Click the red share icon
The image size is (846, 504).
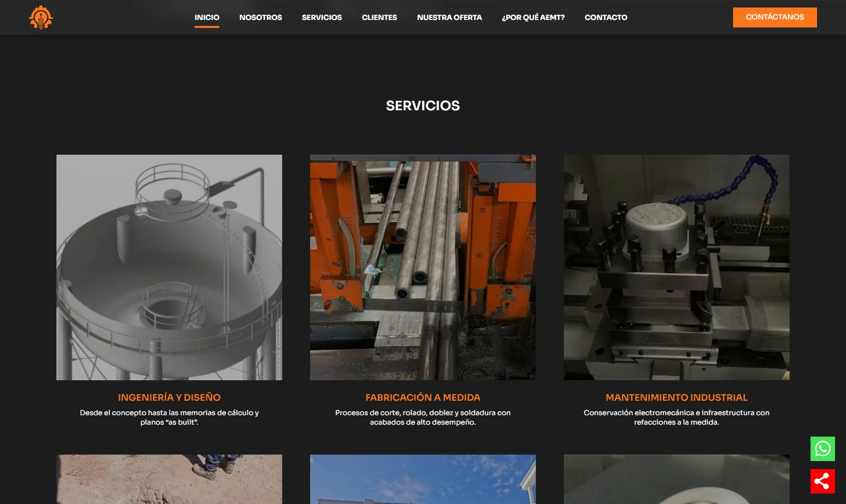823,481
